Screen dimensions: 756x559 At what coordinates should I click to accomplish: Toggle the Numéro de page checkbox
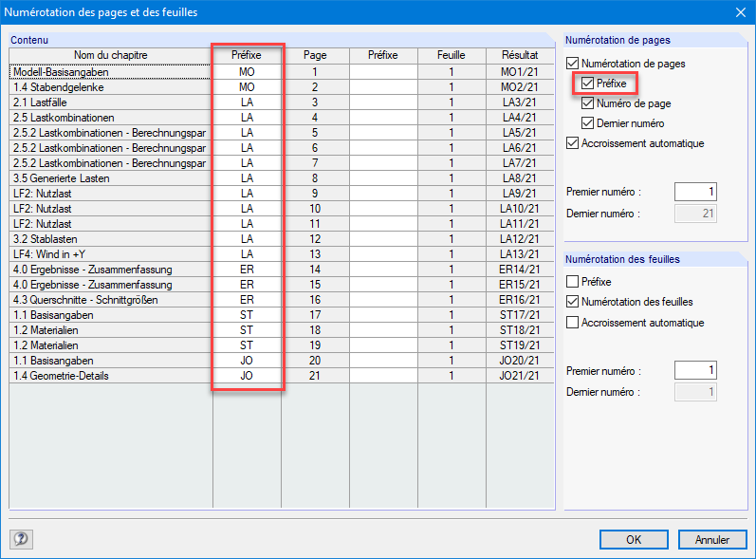pyautogui.click(x=587, y=103)
